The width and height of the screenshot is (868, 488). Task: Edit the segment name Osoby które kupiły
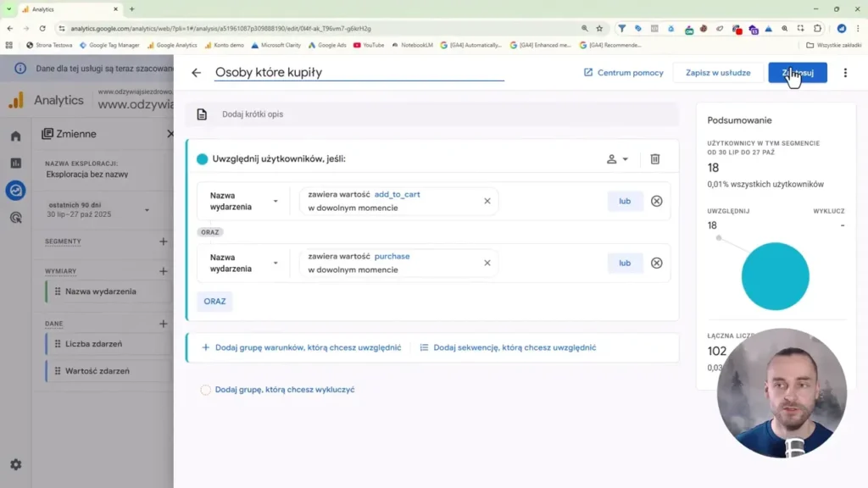click(359, 73)
